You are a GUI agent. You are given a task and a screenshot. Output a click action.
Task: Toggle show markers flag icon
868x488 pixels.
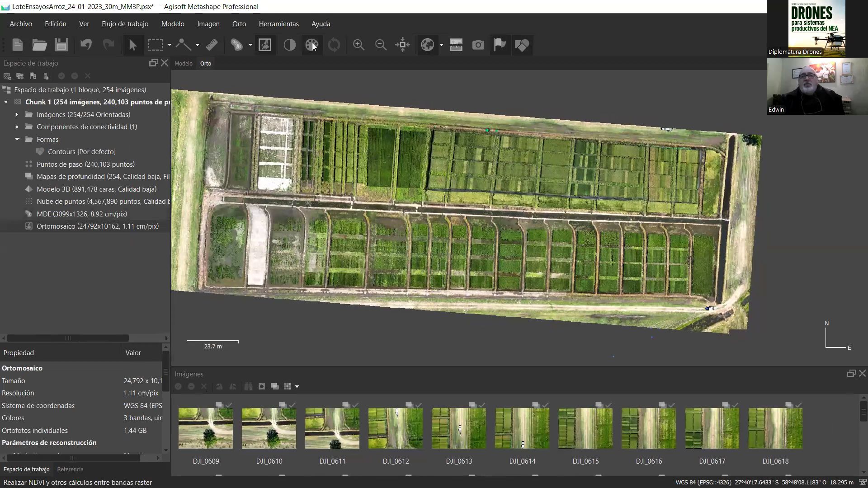(500, 45)
